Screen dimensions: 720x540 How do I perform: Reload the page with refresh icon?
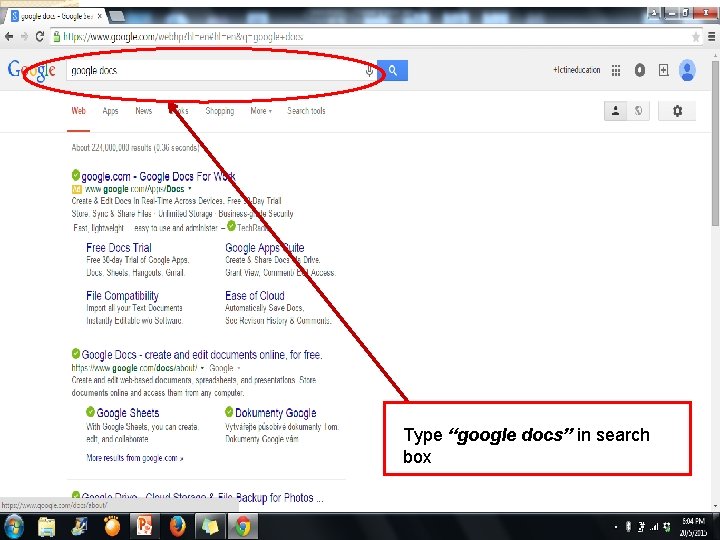[39, 36]
